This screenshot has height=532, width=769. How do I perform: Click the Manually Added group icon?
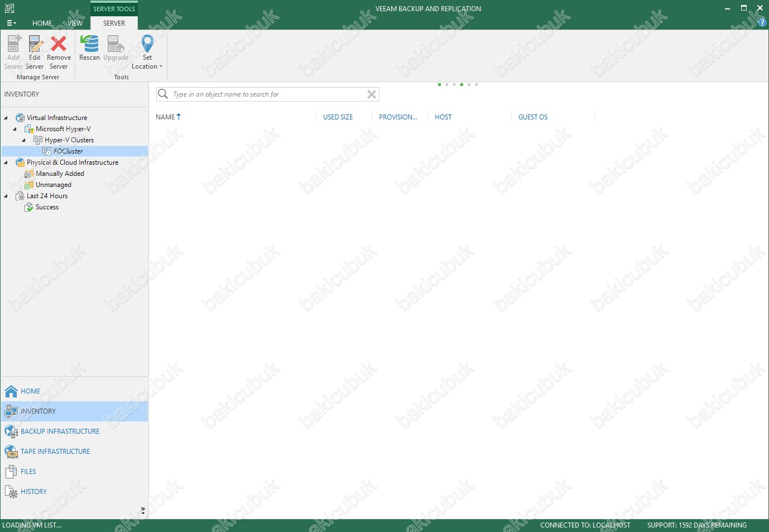coord(29,174)
